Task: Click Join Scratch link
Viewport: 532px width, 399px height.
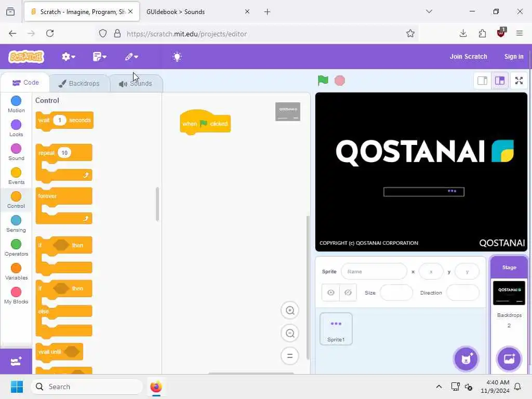Action: (x=468, y=57)
